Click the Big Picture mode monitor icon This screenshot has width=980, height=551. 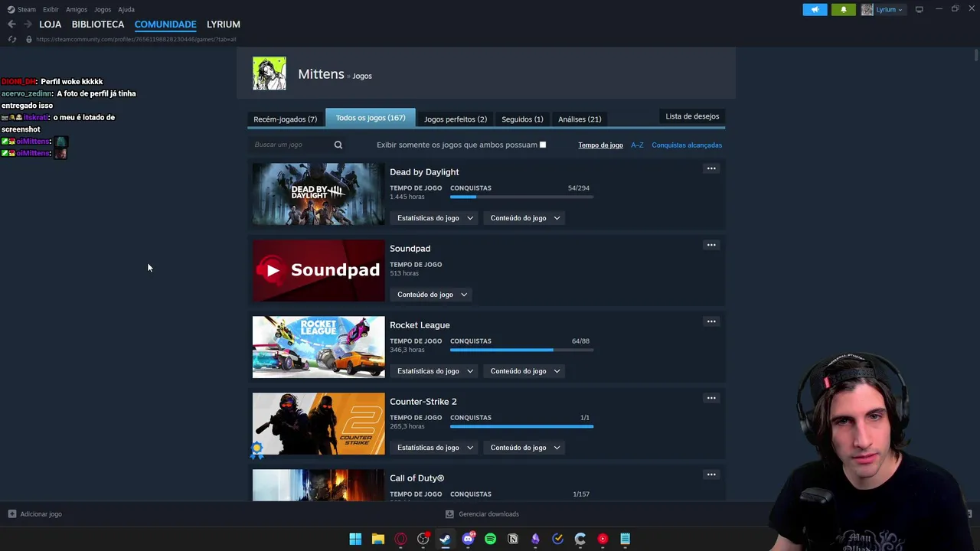919,9
